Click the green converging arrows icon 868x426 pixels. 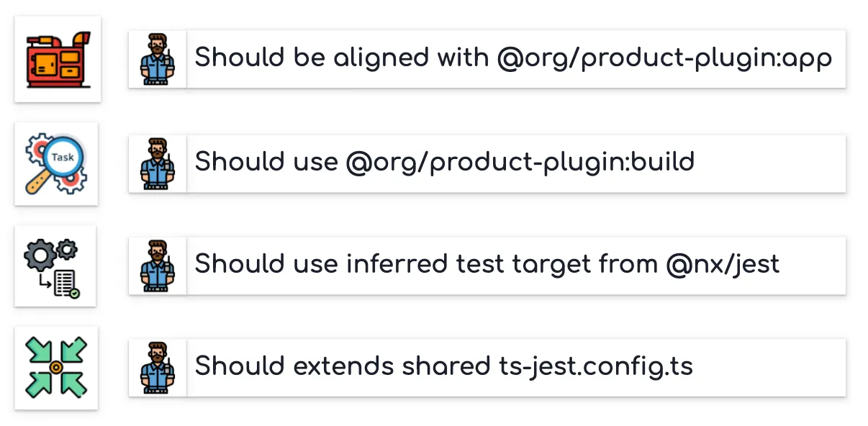[x=56, y=367]
